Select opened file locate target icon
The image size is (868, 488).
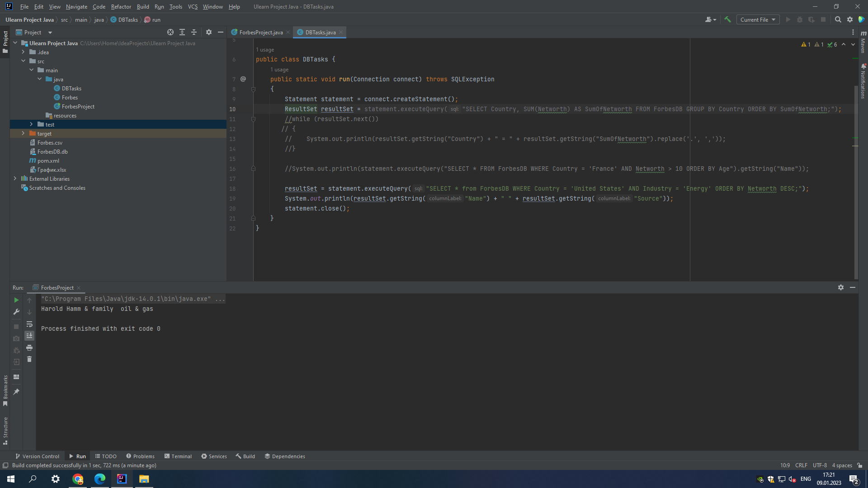tap(170, 32)
